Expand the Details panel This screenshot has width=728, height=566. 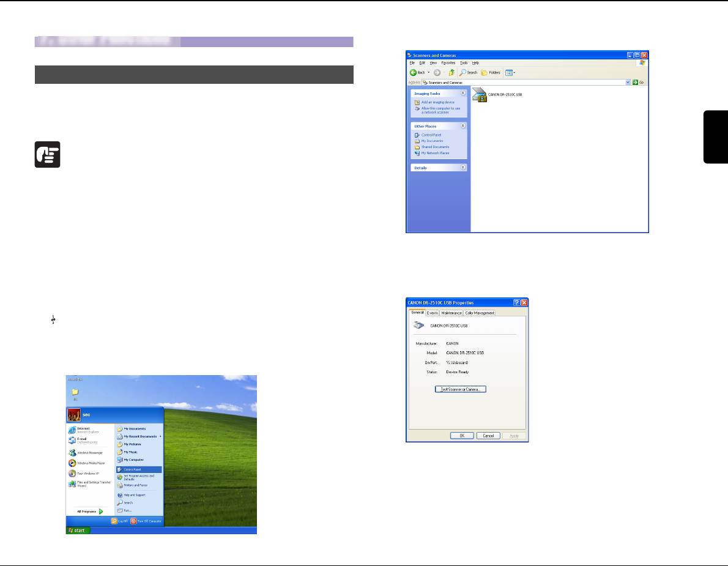point(463,168)
